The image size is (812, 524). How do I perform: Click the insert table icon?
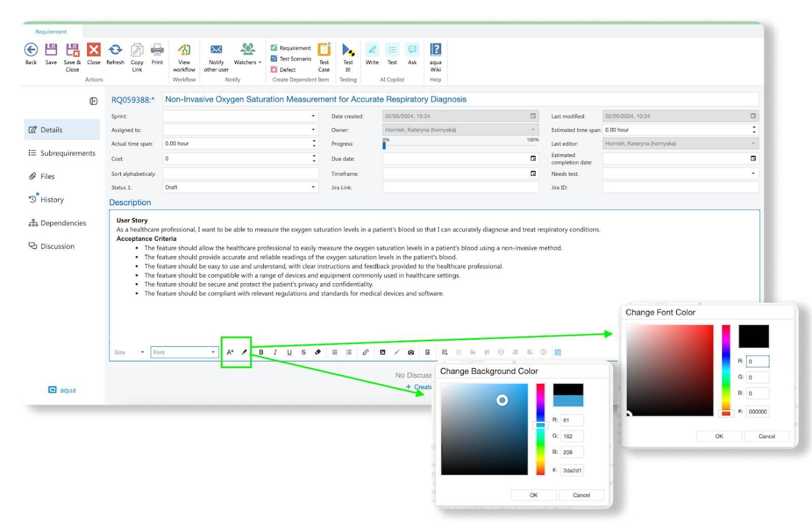pos(445,352)
